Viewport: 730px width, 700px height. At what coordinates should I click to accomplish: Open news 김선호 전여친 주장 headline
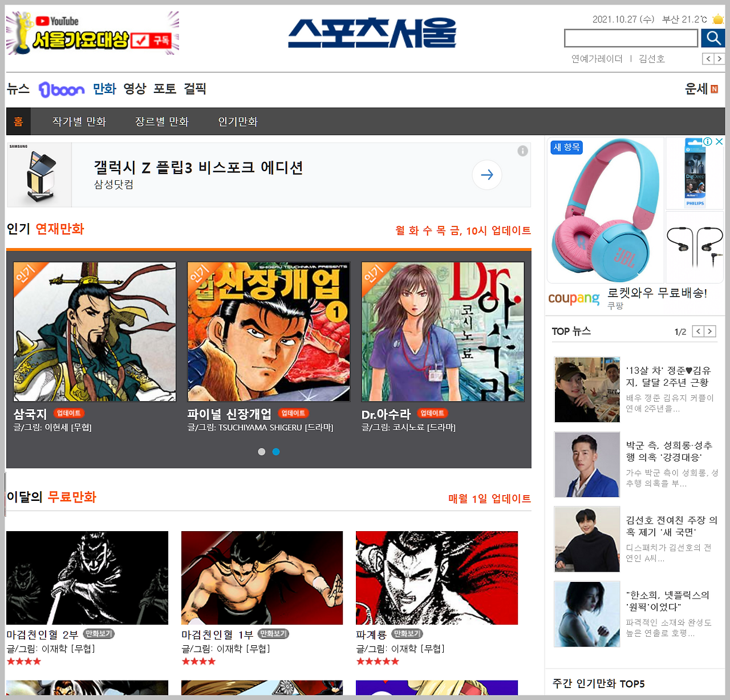(x=671, y=526)
